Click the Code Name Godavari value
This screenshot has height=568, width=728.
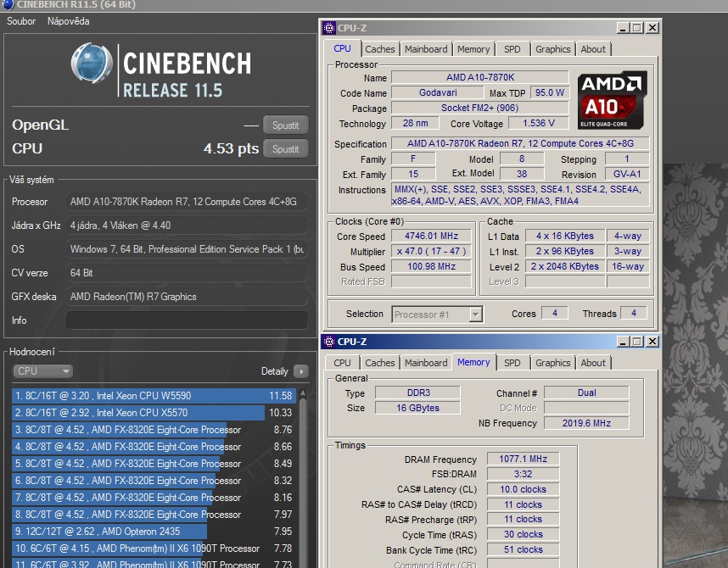[x=438, y=92]
